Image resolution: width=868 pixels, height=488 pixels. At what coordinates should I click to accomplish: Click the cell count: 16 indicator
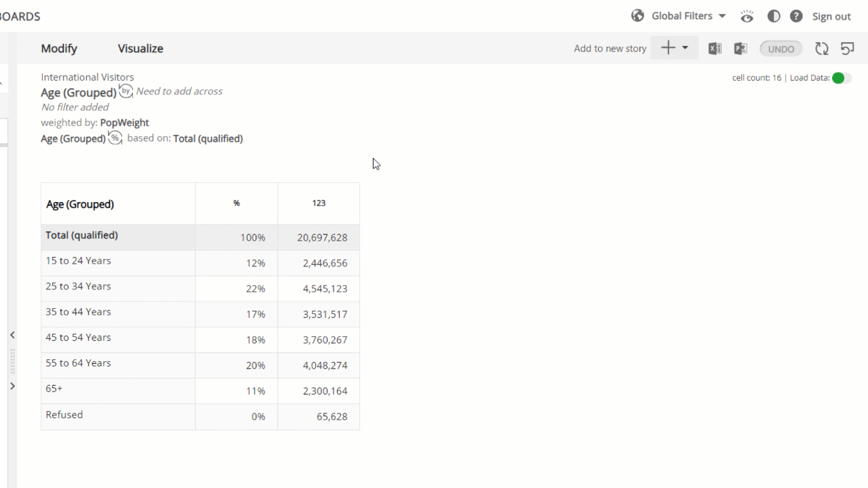click(x=757, y=78)
